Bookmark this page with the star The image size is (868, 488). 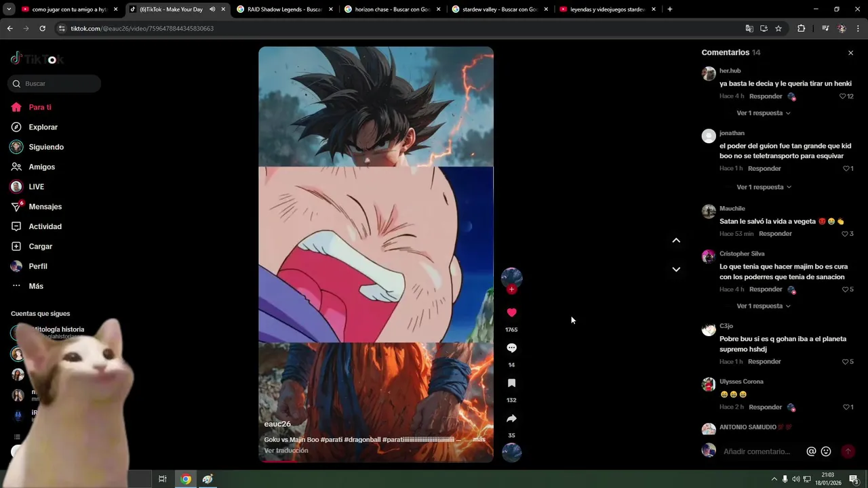pos(778,28)
